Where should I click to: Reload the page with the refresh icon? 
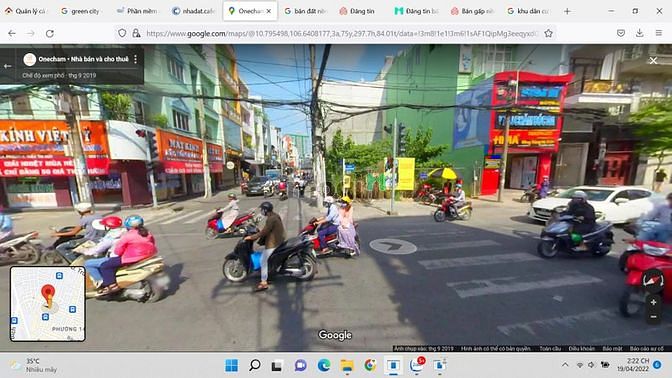[50, 33]
